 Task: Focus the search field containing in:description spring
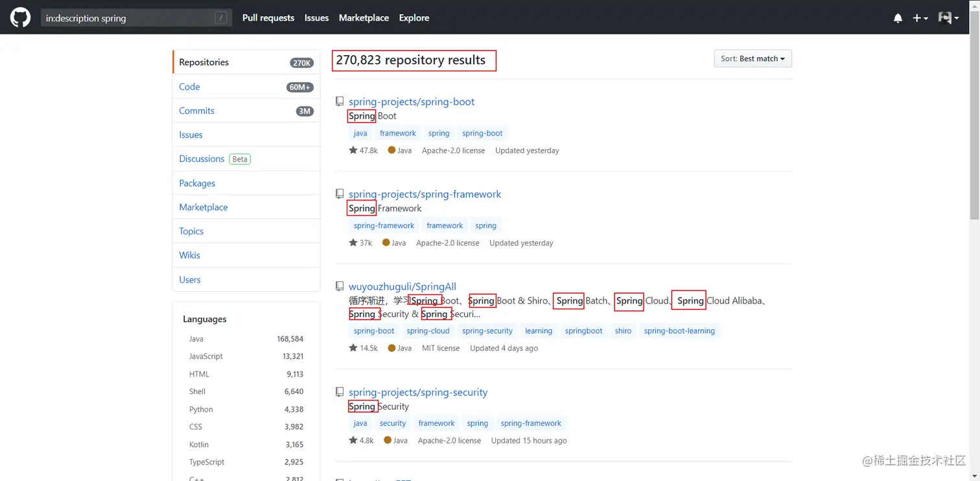pos(135,18)
